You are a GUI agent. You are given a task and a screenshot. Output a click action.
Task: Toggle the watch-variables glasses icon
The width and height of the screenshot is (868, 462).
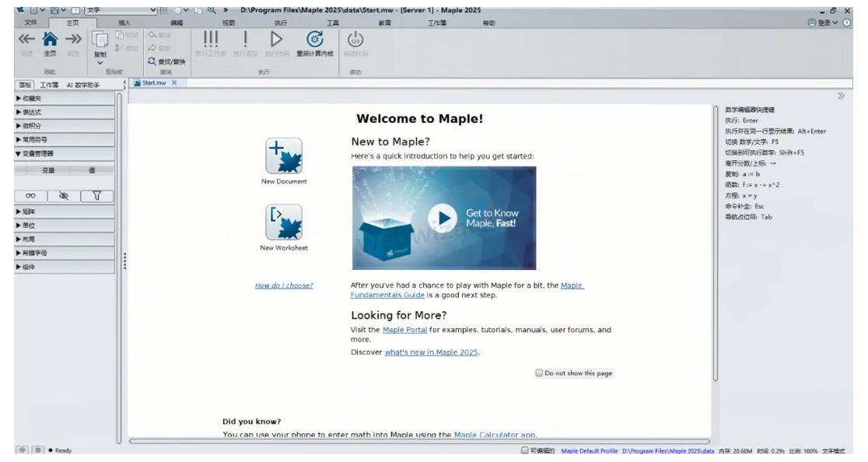coord(30,195)
